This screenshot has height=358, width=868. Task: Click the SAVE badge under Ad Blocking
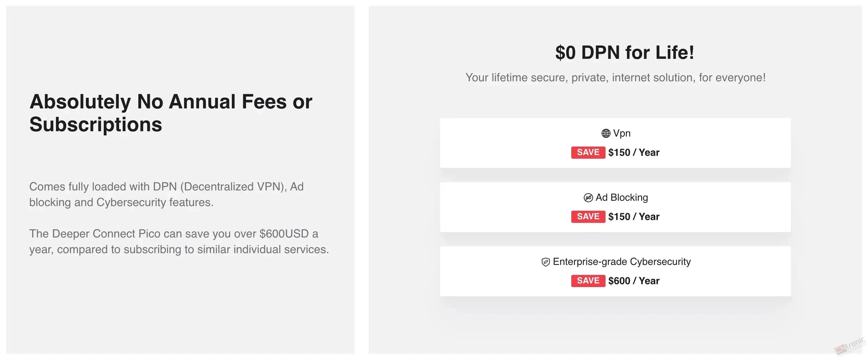click(x=588, y=217)
